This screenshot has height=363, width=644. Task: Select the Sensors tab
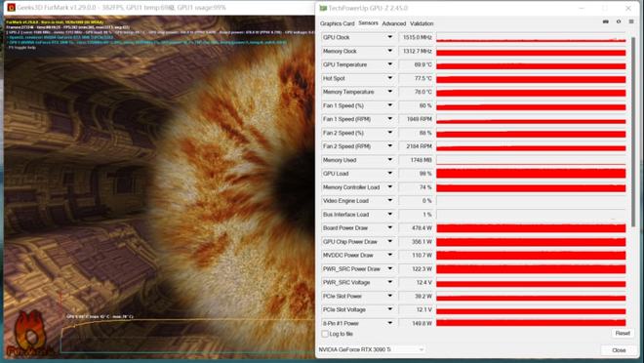[368, 23]
